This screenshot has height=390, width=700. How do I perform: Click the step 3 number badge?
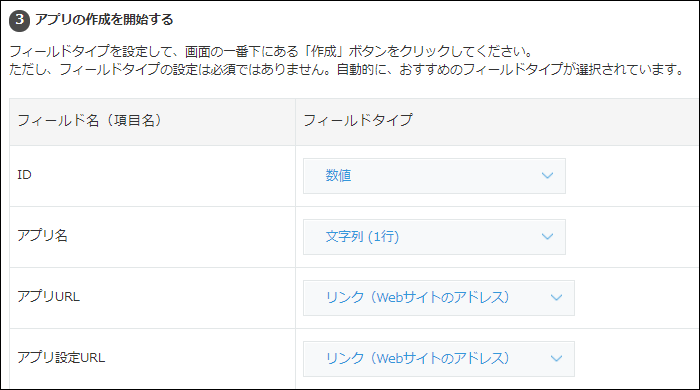(19, 21)
